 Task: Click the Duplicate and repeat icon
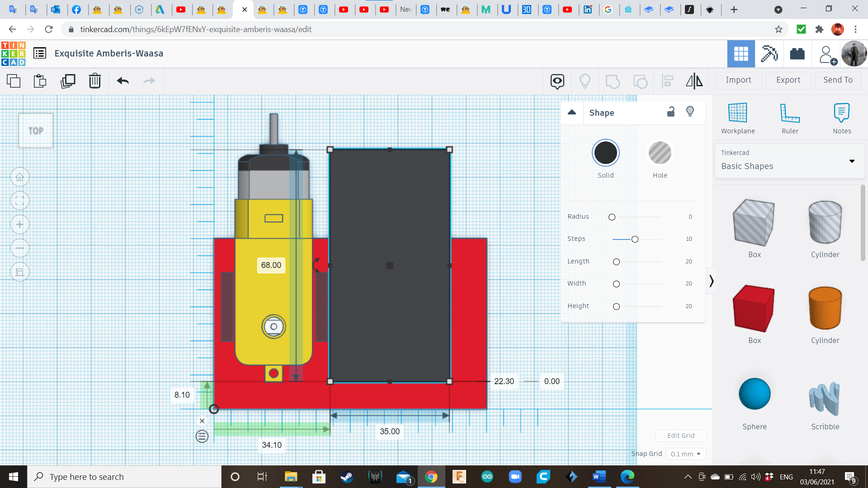[x=68, y=81]
